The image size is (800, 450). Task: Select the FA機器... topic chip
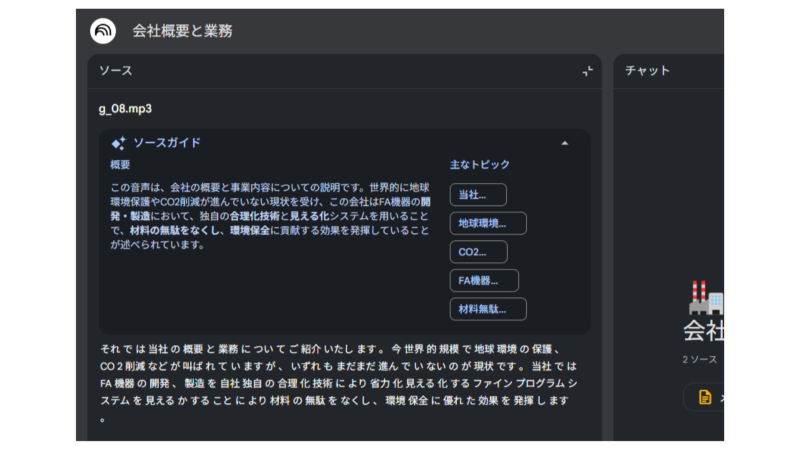[x=484, y=281]
